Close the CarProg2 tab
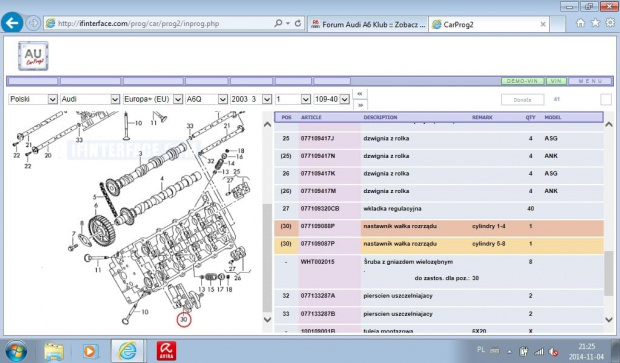Screen dimensions: 620x363 (x=543, y=25)
